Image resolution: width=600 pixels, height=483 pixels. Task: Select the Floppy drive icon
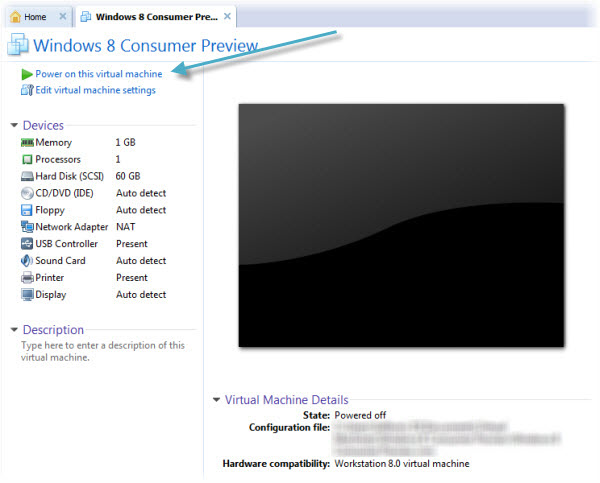pos(27,210)
